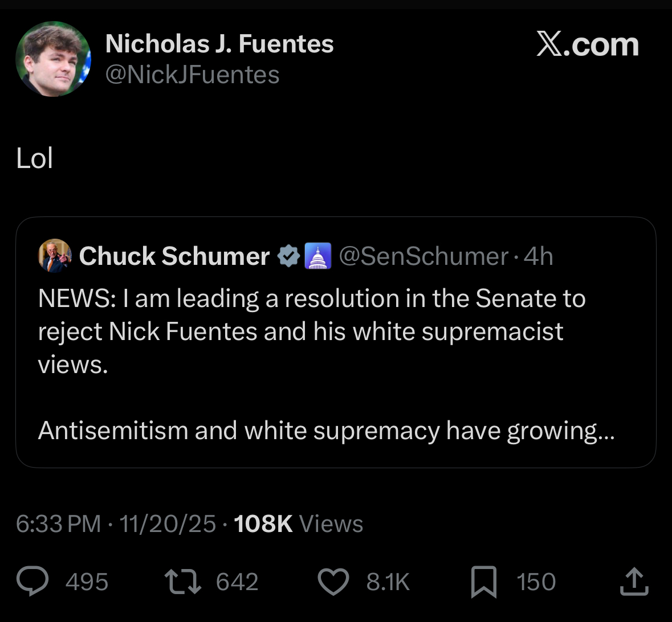Click the repost arrows icon
Image resolution: width=672 pixels, height=622 pixels.
[182, 582]
